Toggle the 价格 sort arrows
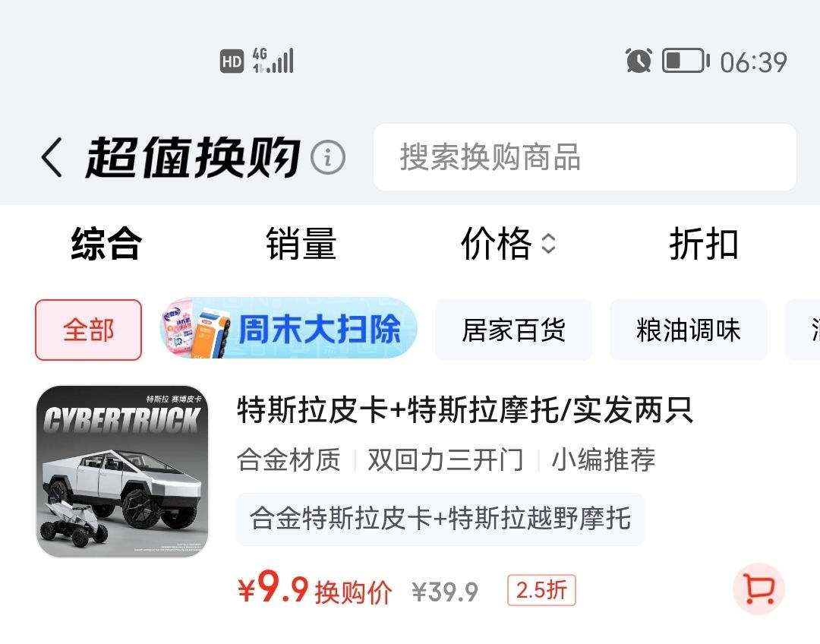Screen dimensions: 820x644 pyautogui.click(x=548, y=244)
